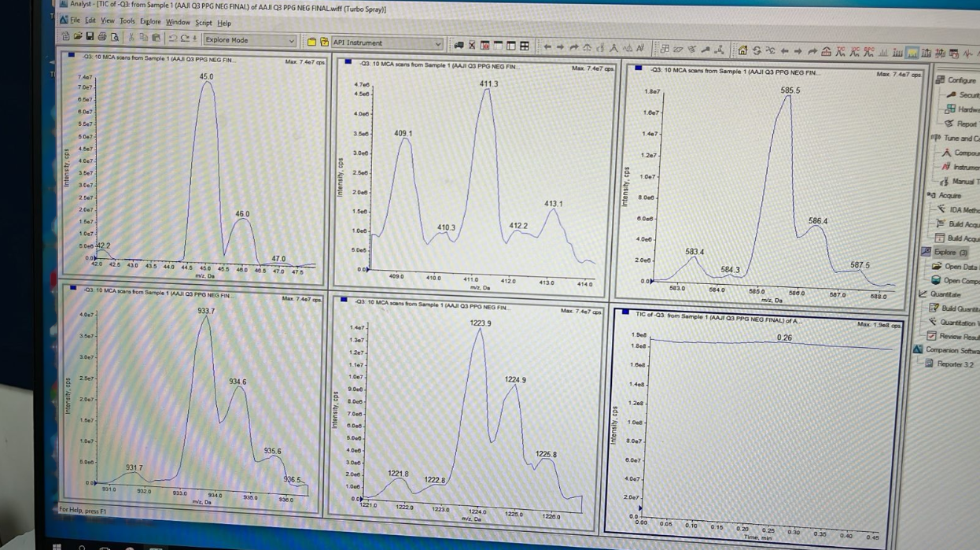The width and height of the screenshot is (980, 550).
Task: Click the 1224.9 peak label
Action: [x=516, y=380]
